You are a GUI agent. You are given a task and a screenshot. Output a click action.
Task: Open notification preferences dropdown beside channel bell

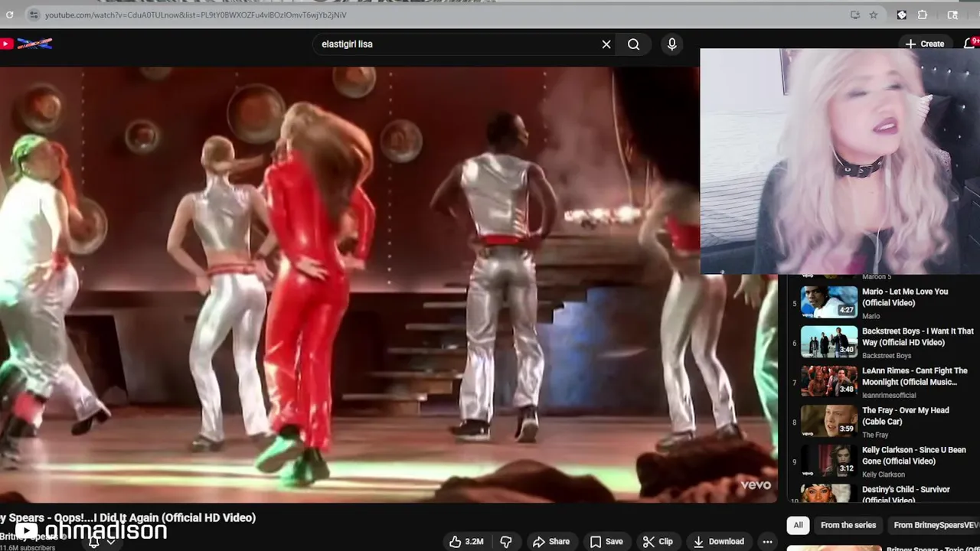point(110,542)
